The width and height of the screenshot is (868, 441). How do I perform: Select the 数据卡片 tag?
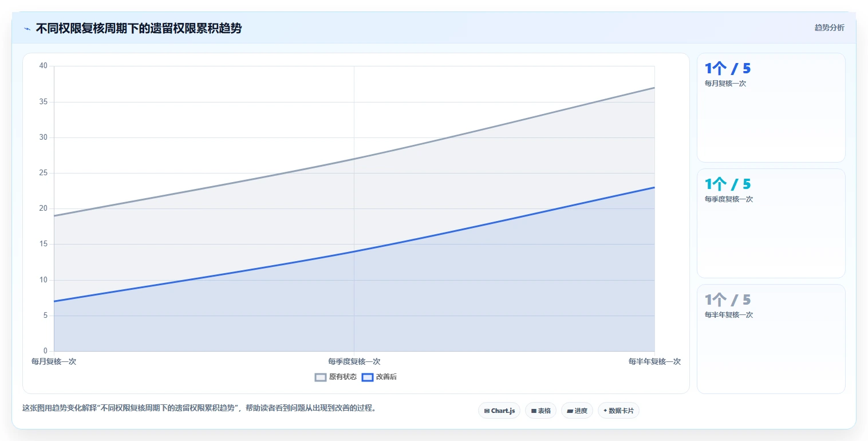coord(618,411)
